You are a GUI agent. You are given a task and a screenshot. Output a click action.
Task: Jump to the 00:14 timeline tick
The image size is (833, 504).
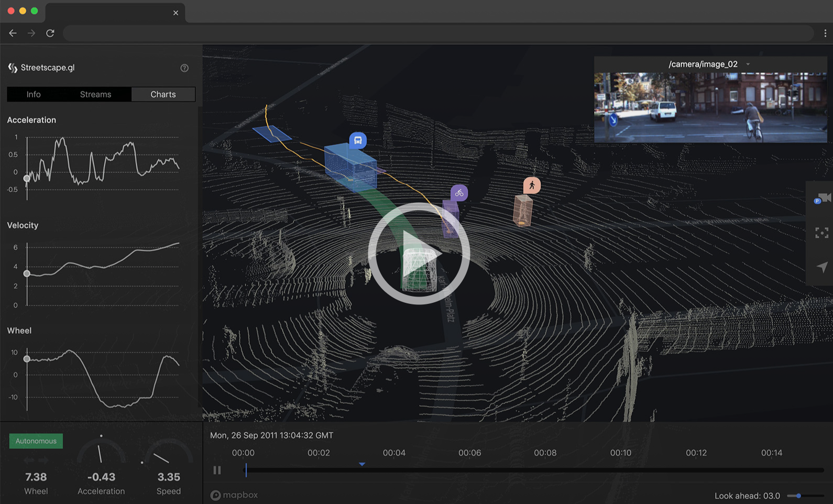tap(772, 453)
